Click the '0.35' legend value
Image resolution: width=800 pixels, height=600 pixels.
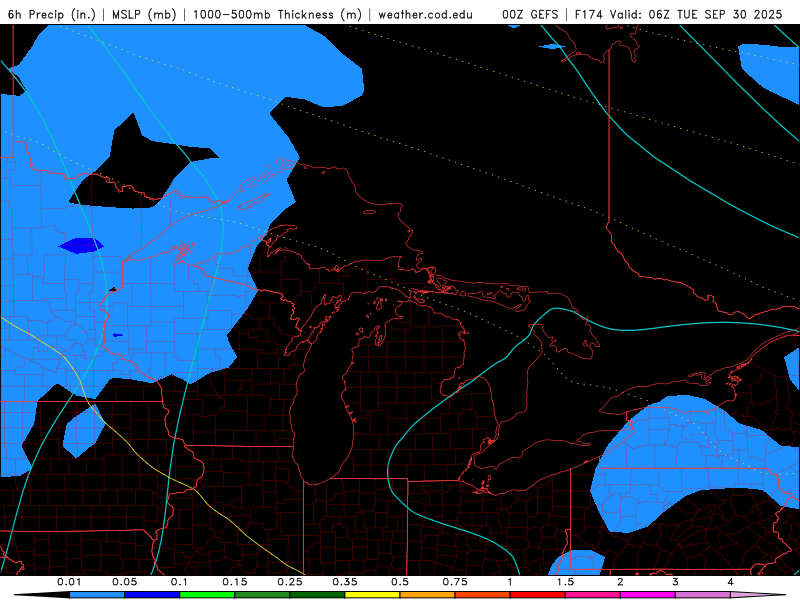click(x=345, y=582)
